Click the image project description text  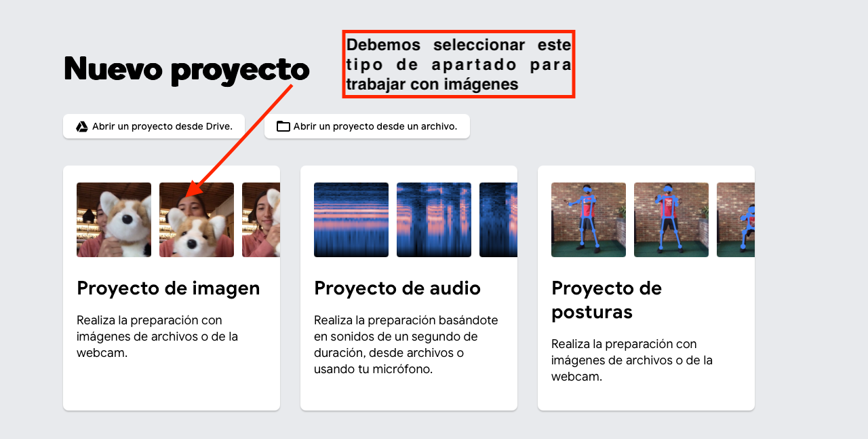[157, 337]
